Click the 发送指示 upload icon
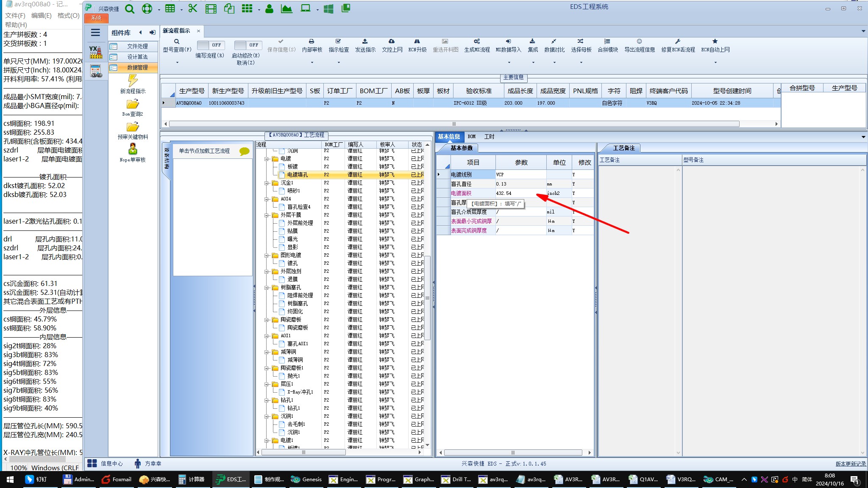Image resolution: width=868 pixels, height=488 pixels. (365, 42)
